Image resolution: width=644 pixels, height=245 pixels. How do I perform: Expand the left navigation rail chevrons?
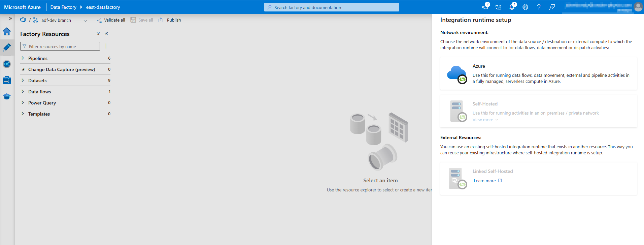click(10, 19)
